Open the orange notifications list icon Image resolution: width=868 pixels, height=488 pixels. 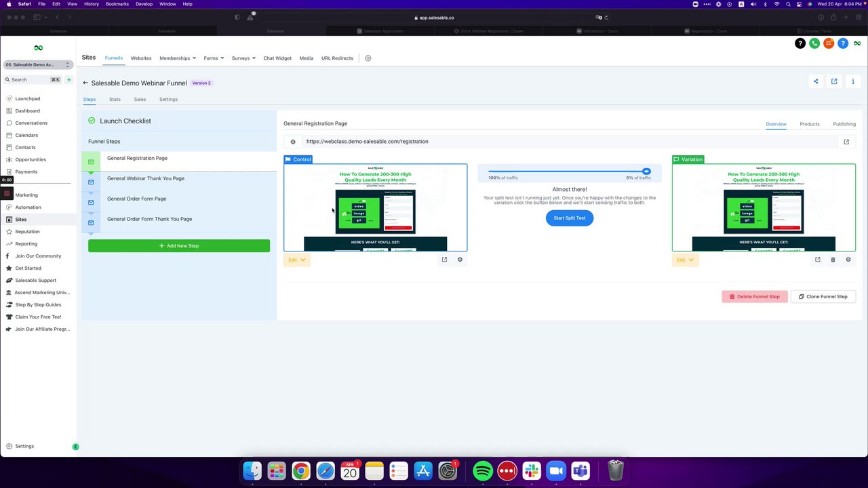tap(829, 43)
